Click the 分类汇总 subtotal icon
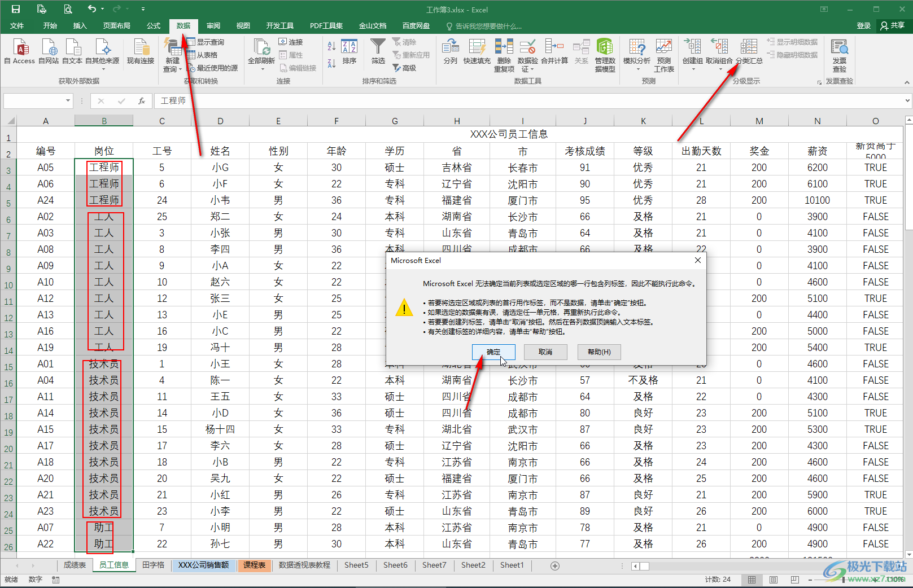Screen dimensions: 913x588 (x=749, y=47)
